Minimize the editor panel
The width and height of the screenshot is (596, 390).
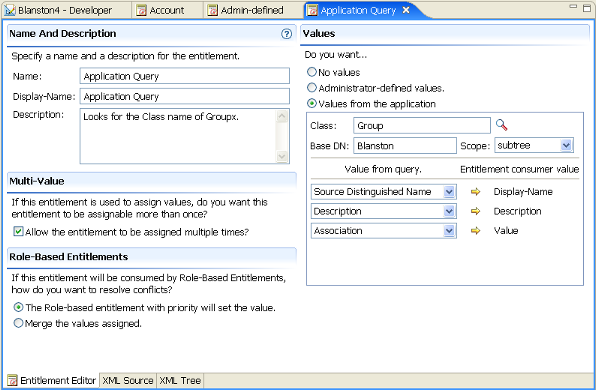tap(573, 6)
